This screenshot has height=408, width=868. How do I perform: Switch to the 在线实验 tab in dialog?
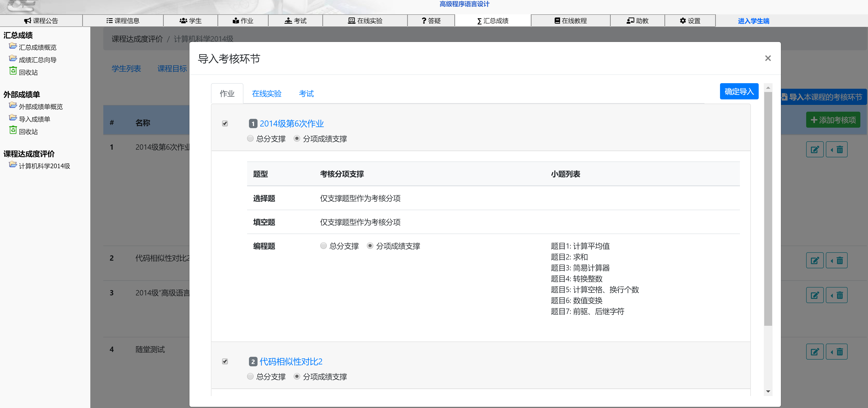pyautogui.click(x=267, y=93)
